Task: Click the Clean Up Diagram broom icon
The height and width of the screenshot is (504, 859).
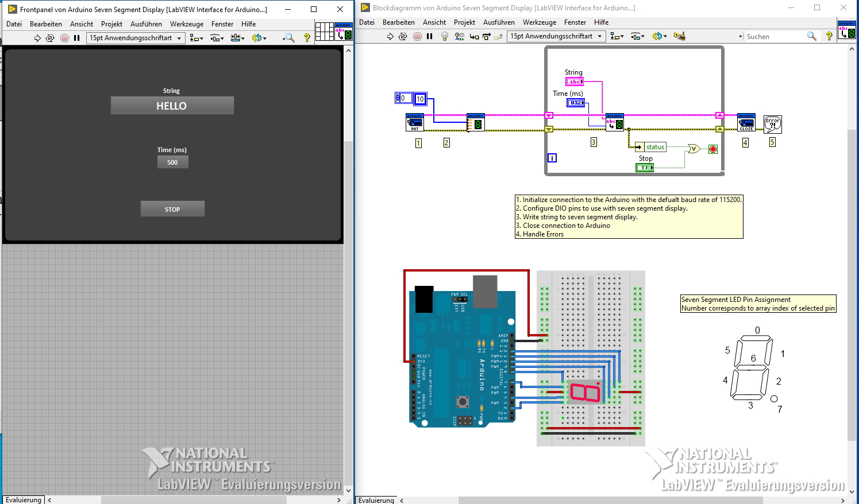Action: tap(679, 36)
